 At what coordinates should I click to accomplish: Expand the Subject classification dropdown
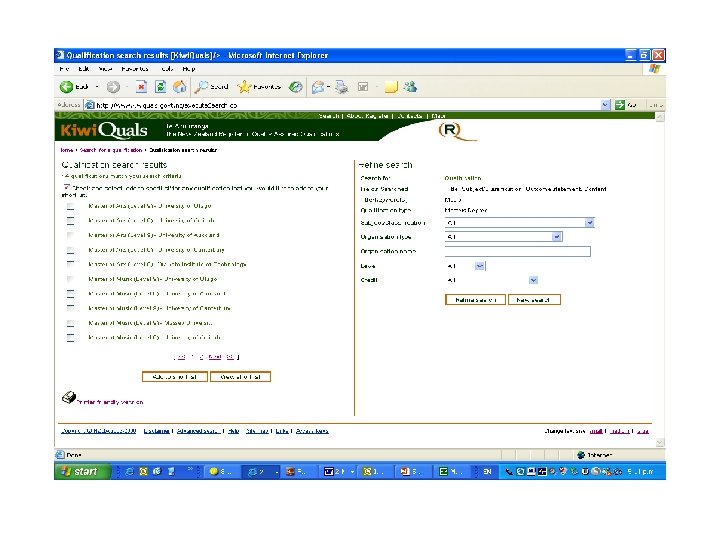pyautogui.click(x=590, y=223)
